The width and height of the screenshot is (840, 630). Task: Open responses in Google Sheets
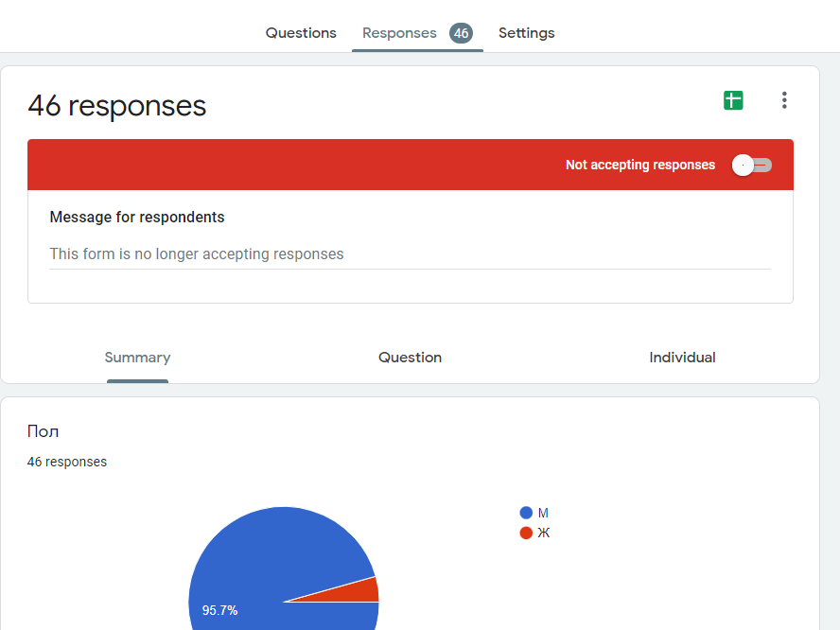(x=733, y=100)
